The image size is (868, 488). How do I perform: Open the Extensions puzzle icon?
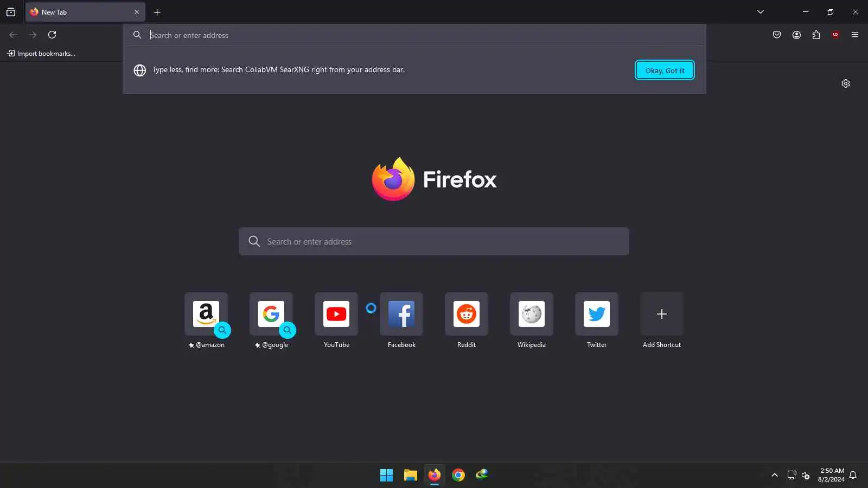point(816,35)
